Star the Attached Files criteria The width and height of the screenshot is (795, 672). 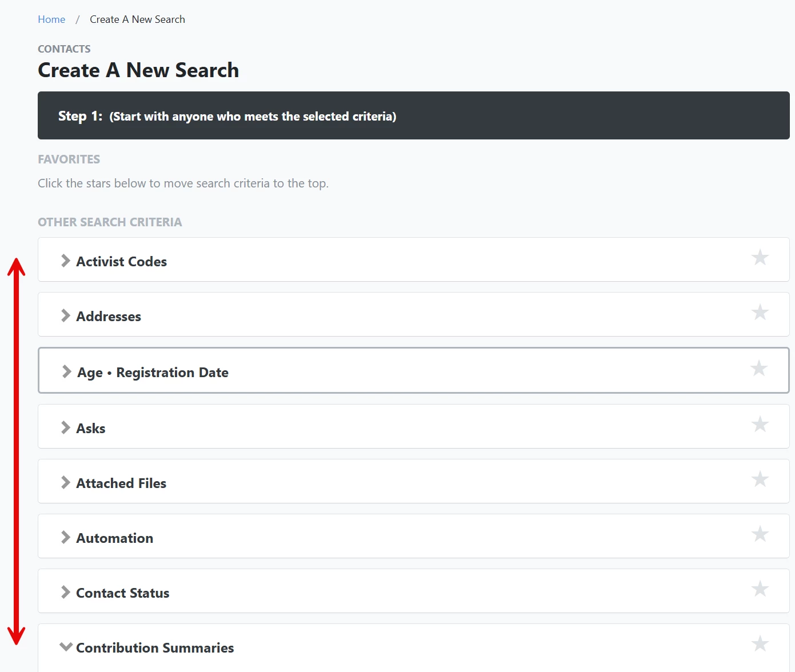pyautogui.click(x=760, y=479)
